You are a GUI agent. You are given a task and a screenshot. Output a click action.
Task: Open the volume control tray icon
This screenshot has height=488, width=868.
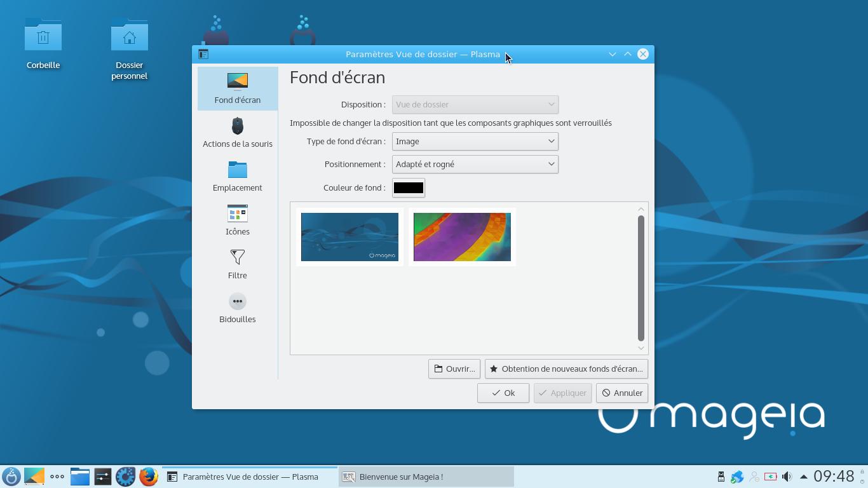click(787, 477)
